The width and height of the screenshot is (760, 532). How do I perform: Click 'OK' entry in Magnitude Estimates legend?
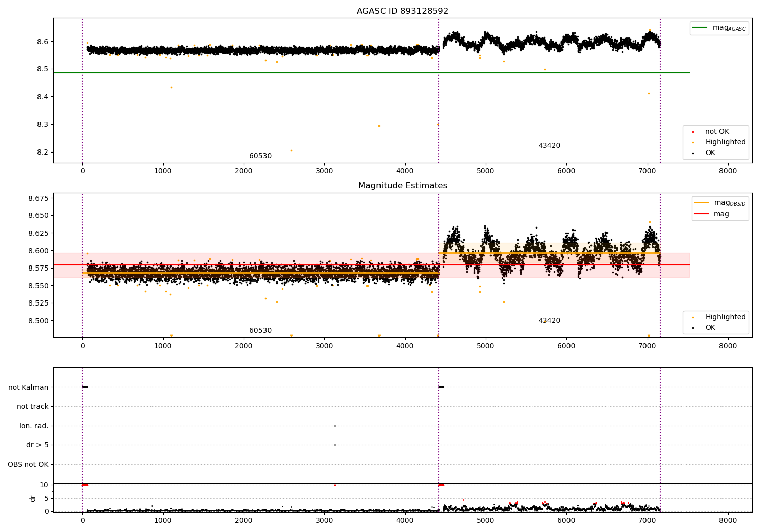click(x=710, y=328)
